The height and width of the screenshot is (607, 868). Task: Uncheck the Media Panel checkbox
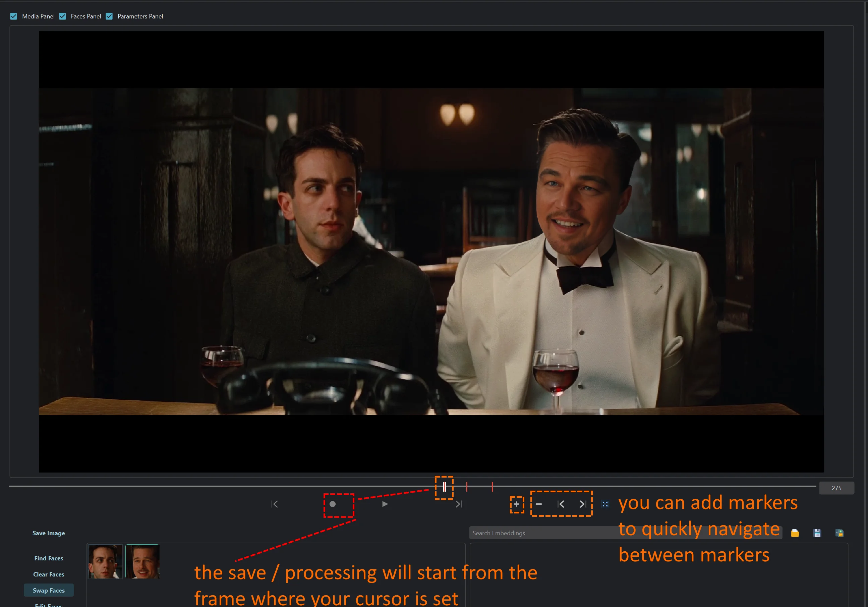coord(14,16)
